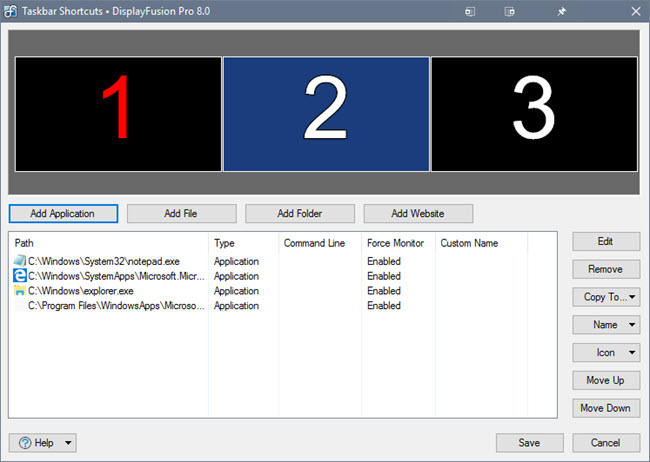Screen dimensions: 650x462
Task: Click the Help question mark icon
Action: (x=25, y=443)
